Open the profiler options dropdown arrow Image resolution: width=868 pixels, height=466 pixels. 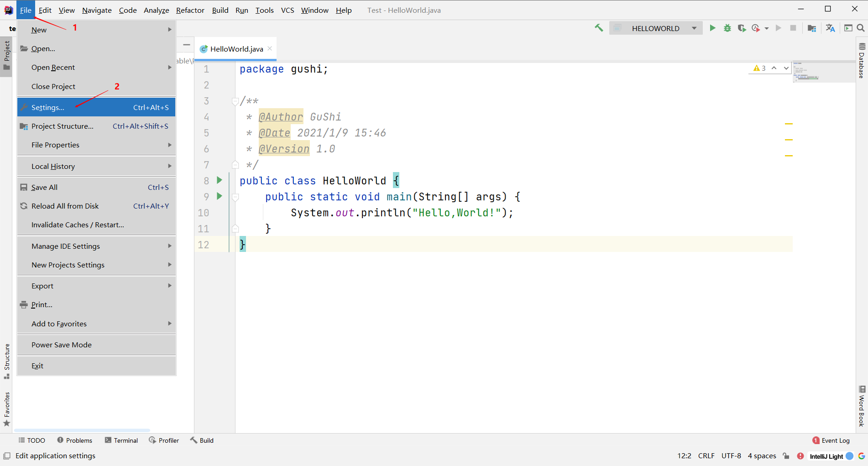[x=767, y=28]
